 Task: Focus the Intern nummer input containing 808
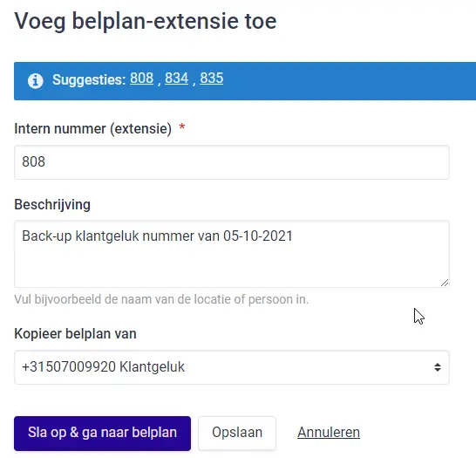point(232,162)
